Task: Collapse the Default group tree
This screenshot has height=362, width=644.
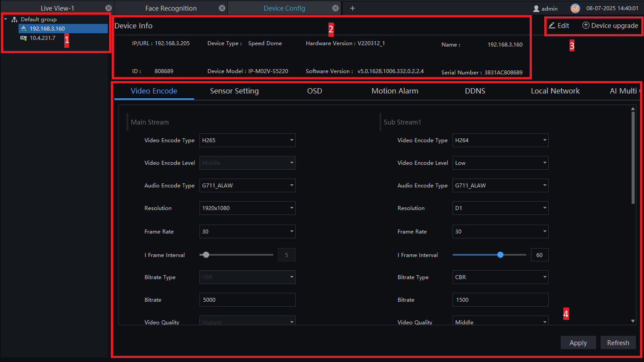Action: click(x=5, y=19)
